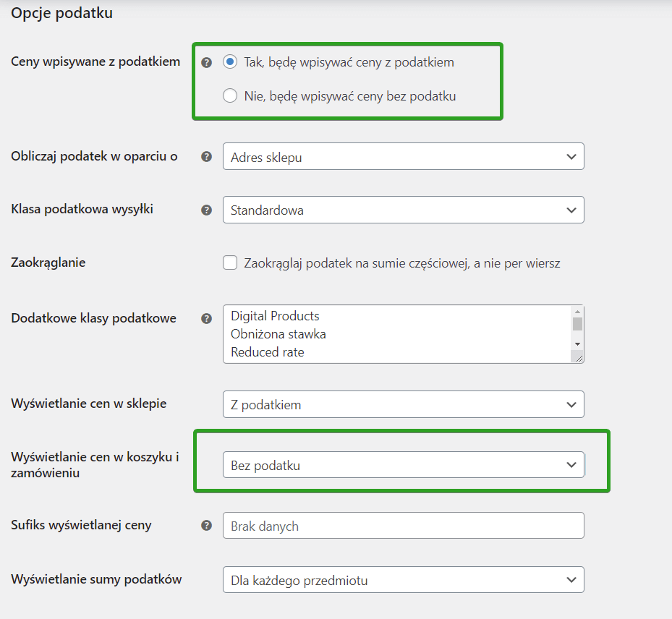This screenshot has width=672, height=619.
Task: Click help icon for Obliczaj podatek w oparciu o
Action: (x=207, y=157)
